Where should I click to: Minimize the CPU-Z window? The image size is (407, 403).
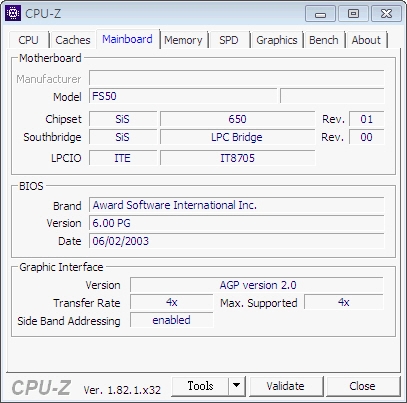pyautogui.click(x=321, y=14)
